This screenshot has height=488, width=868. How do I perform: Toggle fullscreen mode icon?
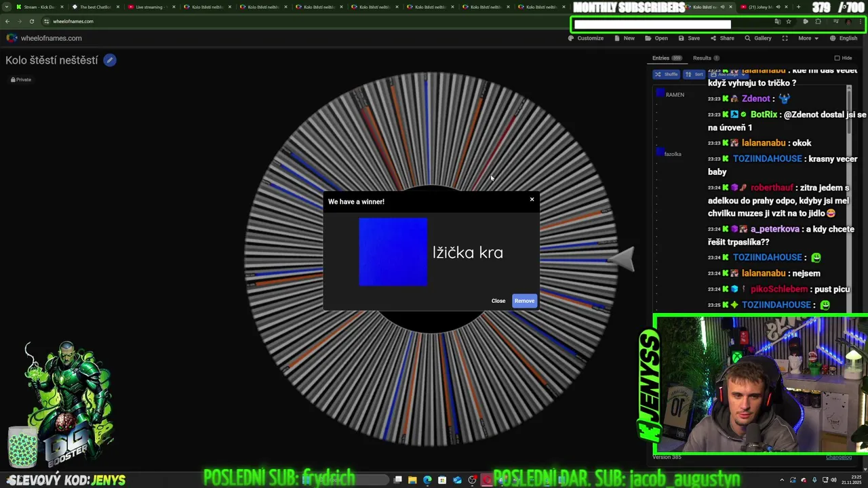pyautogui.click(x=785, y=38)
